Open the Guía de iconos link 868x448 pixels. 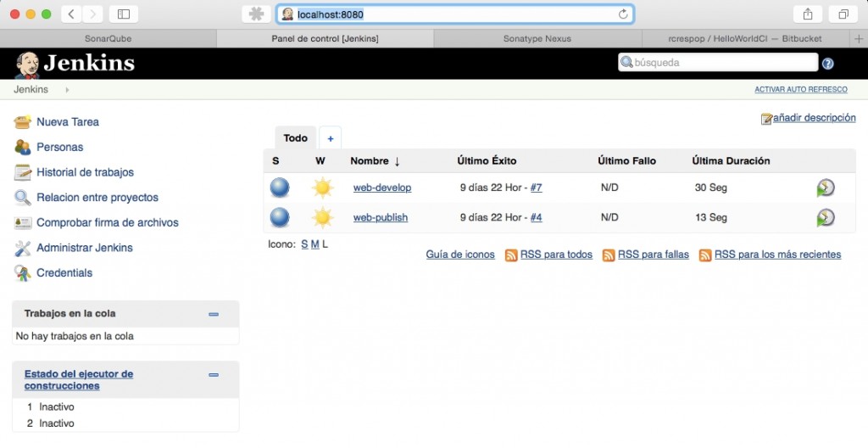(460, 255)
